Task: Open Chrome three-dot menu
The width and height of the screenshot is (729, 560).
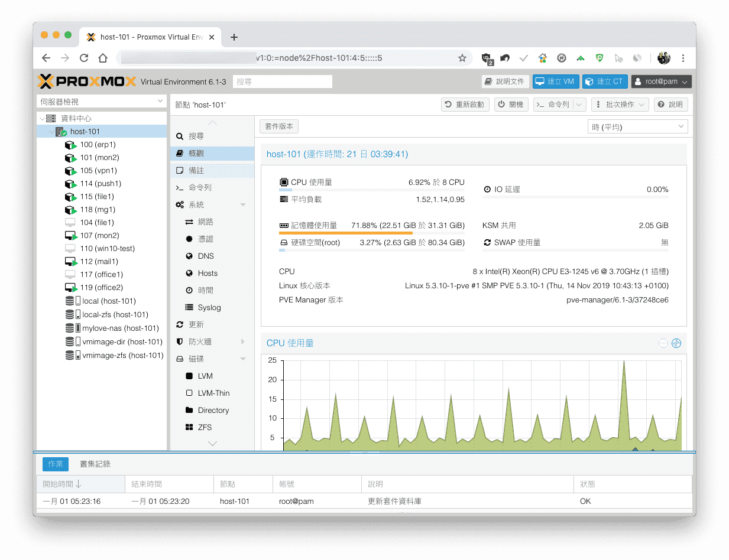Action: click(x=683, y=58)
